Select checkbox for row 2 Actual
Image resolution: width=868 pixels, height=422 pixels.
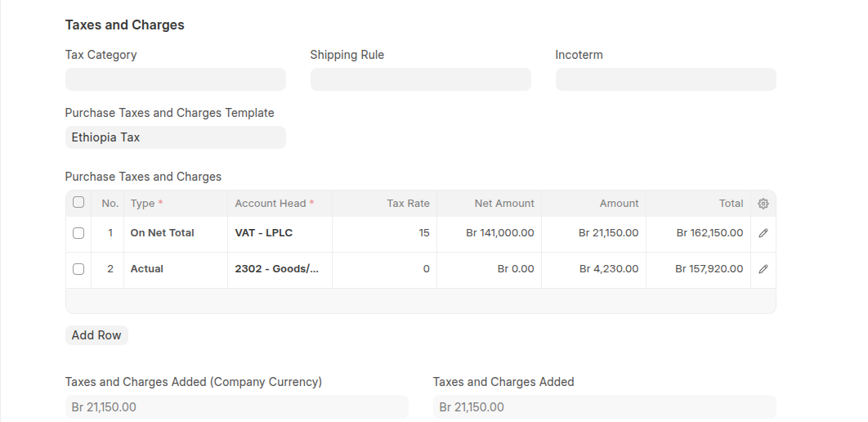tap(78, 269)
